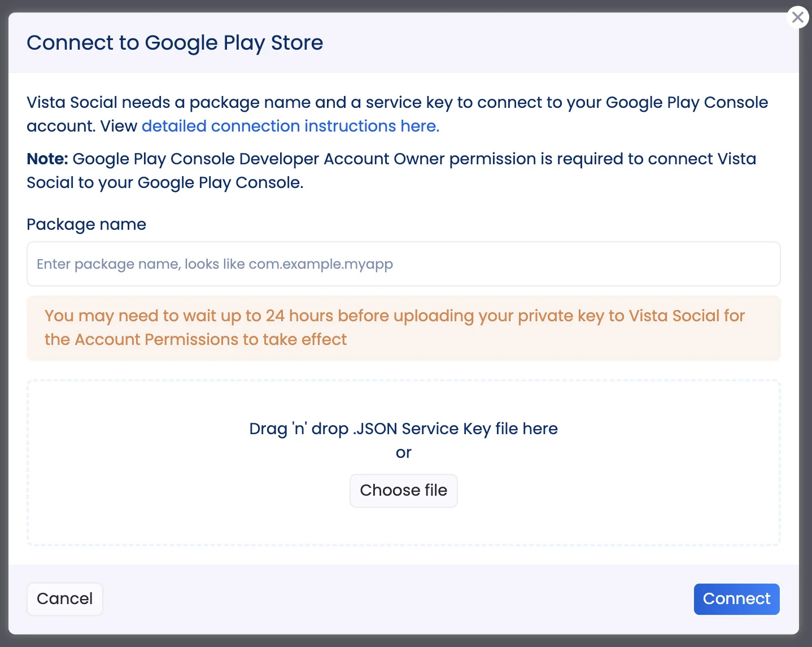Close the Connect to Google Play Store dialog

[x=797, y=18]
